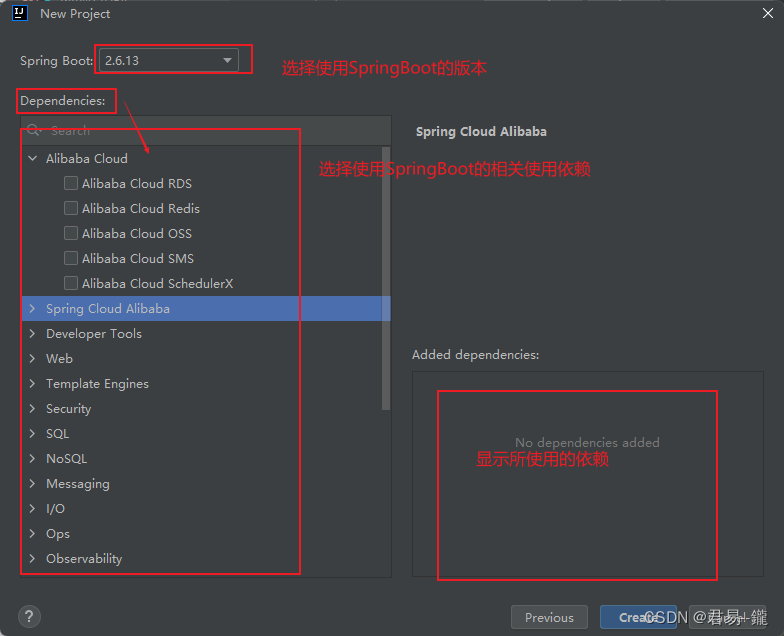784x636 pixels.
Task: Expand the Ops category
Action: tap(32, 534)
